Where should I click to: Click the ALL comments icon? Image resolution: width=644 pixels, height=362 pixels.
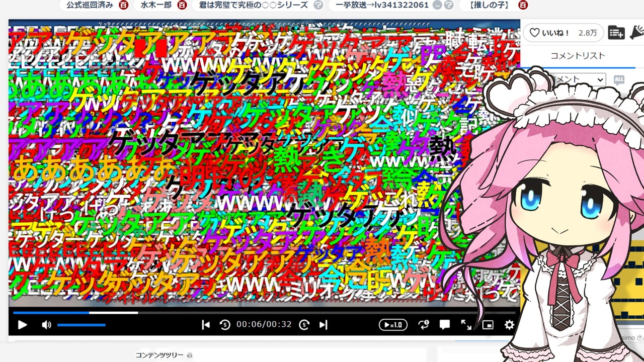click(619, 79)
